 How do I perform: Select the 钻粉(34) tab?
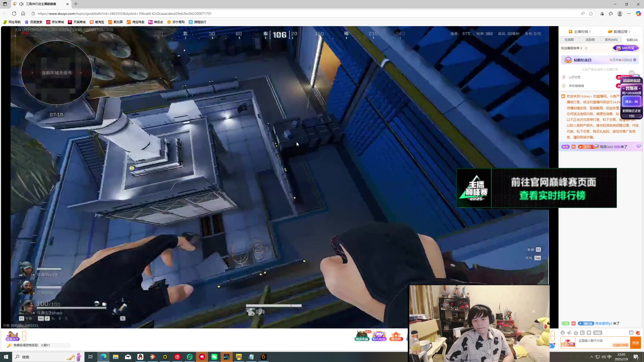pos(632,40)
